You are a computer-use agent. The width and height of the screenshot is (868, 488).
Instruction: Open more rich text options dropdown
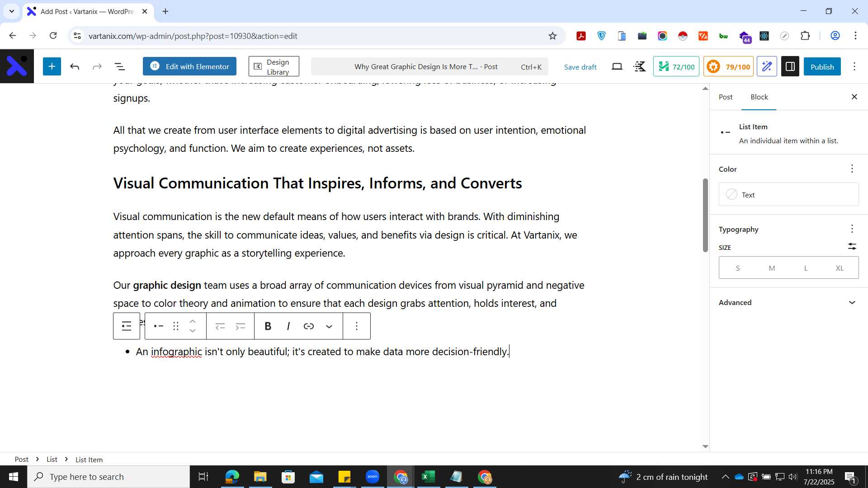click(x=329, y=326)
